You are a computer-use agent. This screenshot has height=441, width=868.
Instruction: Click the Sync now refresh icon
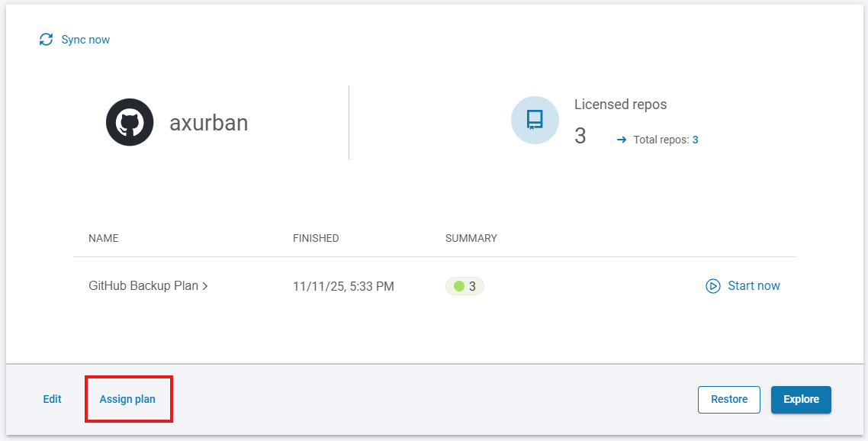[x=47, y=40]
